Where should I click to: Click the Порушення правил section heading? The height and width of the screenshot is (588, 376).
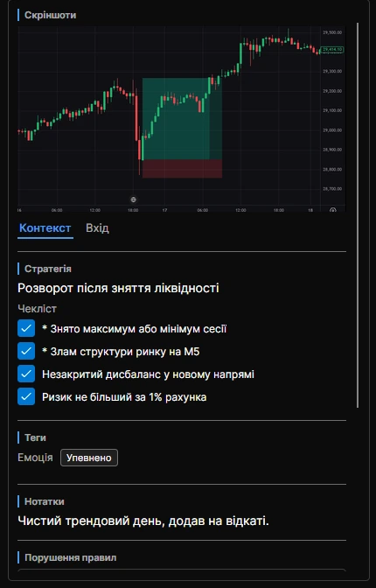tap(71, 557)
